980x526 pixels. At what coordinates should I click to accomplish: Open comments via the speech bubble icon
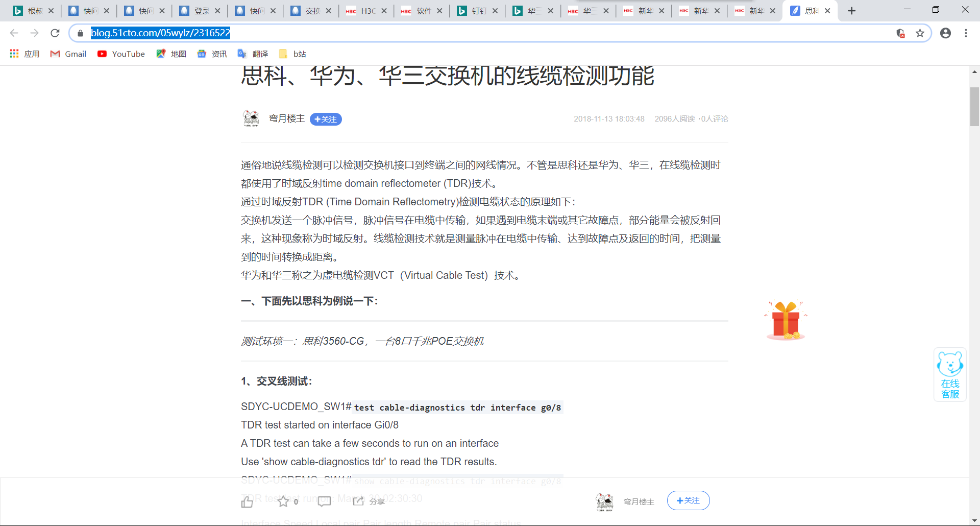325,501
